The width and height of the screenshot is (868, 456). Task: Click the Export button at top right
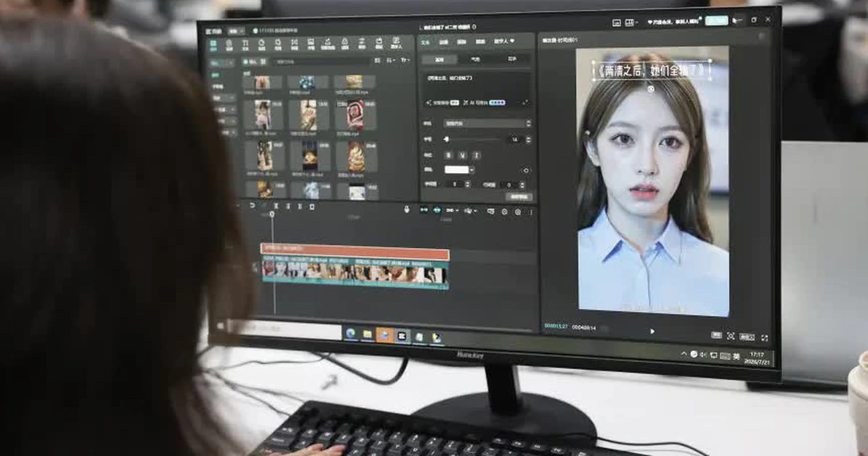[x=717, y=20]
